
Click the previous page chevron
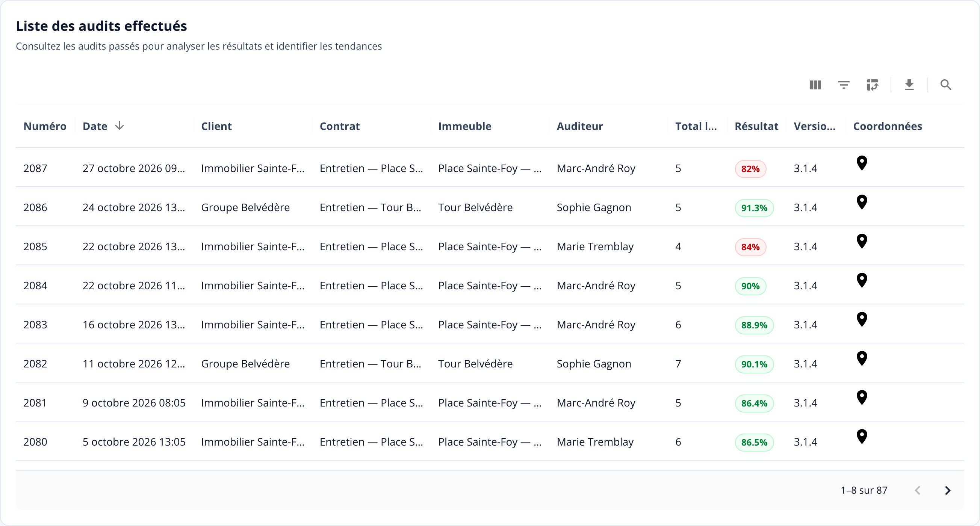tap(918, 491)
